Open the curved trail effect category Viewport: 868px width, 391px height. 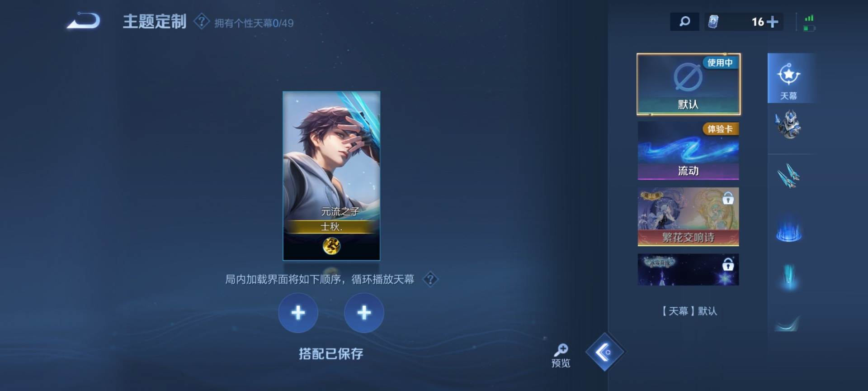[788, 323]
